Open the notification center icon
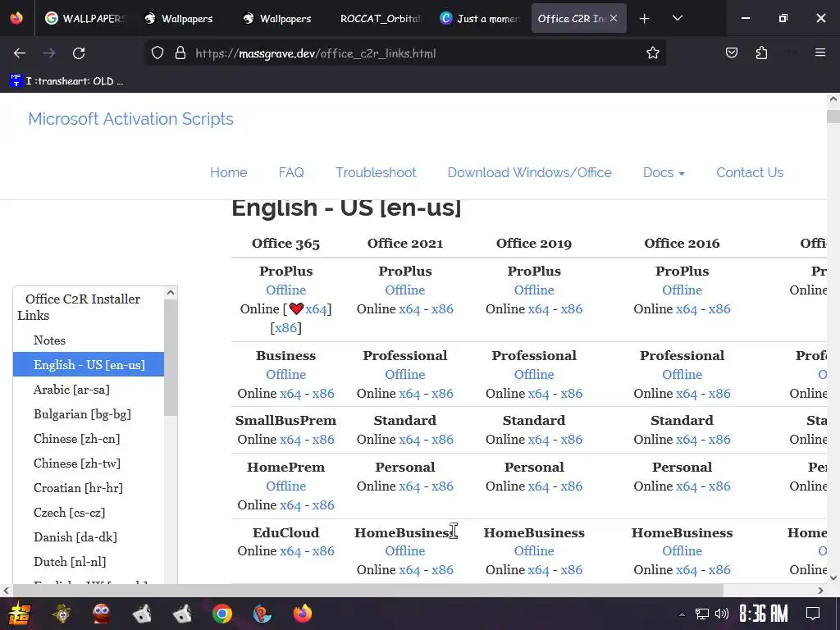The image size is (840, 630). [813, 614]
